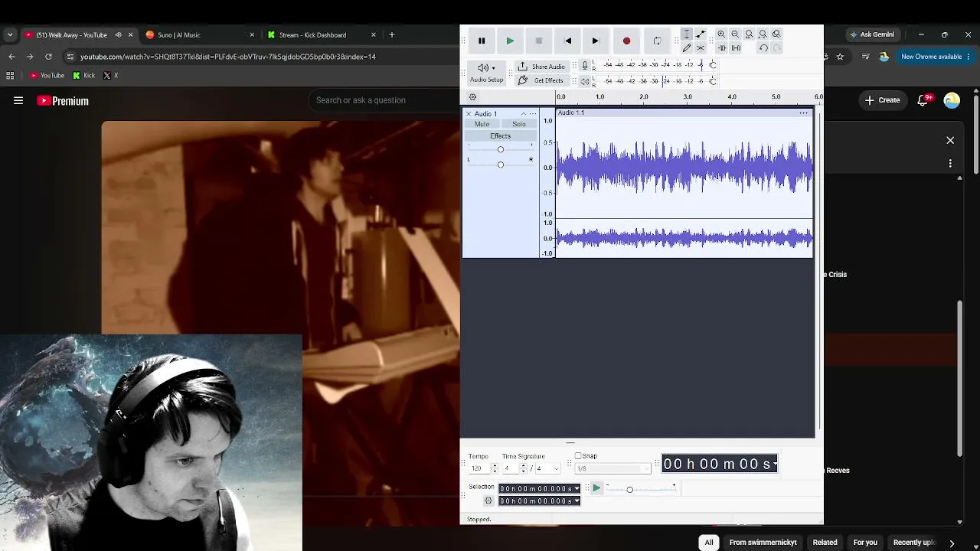
Task: Open the Audio Setup dropdown
Action: [487, 73]
